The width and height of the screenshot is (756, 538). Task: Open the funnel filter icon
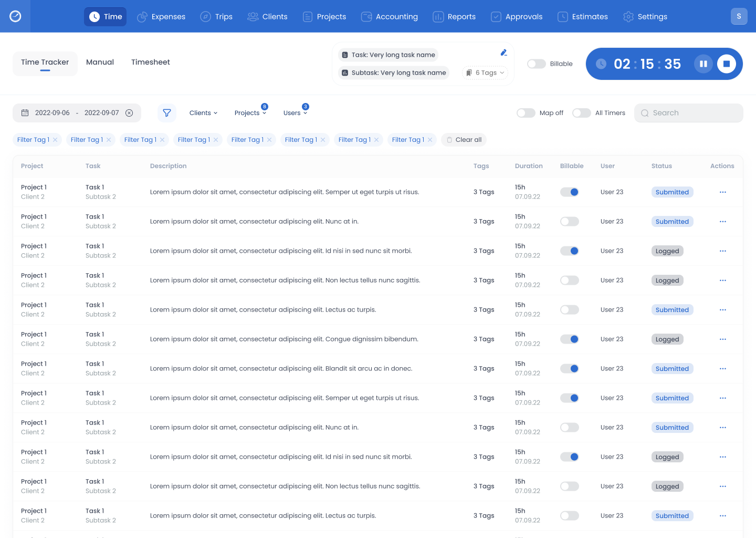[x=167, y=113]
